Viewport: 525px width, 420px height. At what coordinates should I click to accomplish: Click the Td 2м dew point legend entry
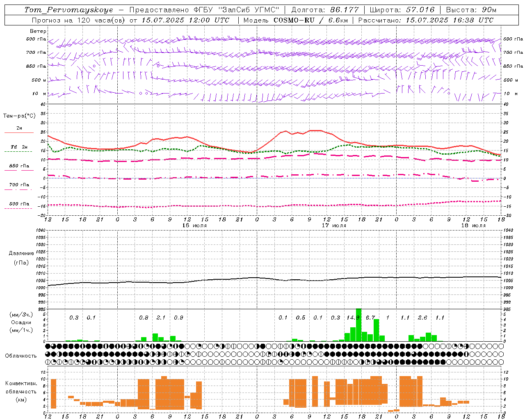[19, 147]
